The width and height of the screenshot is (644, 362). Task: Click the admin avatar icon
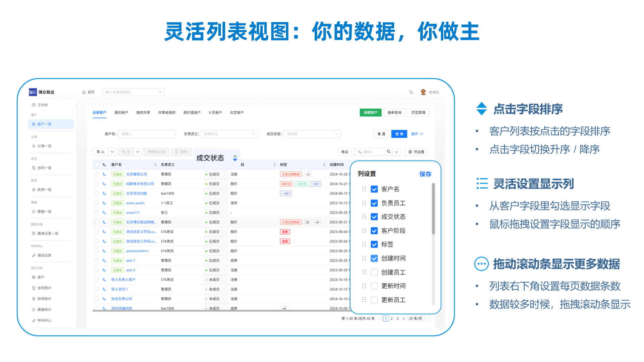tap(423, 92)
